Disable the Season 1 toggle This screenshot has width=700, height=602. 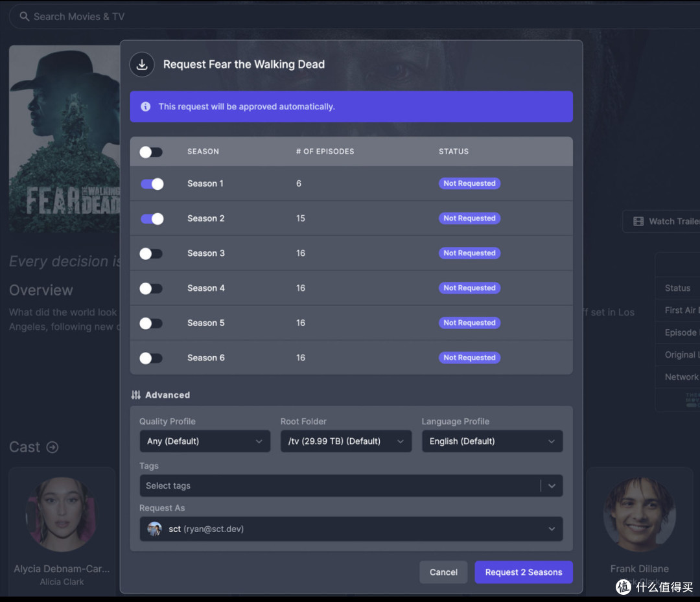tap(152, 184)
